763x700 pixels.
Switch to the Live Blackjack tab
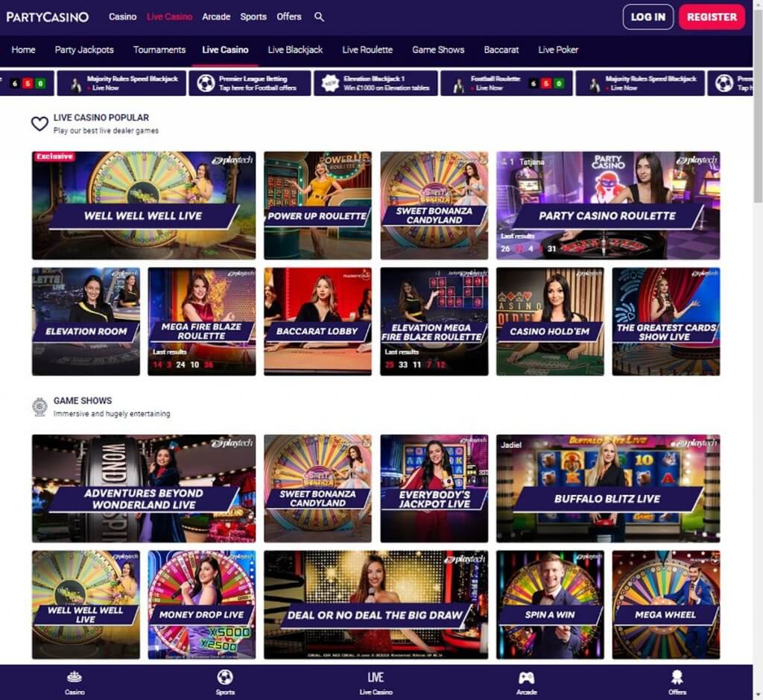(x=295, y=50)
